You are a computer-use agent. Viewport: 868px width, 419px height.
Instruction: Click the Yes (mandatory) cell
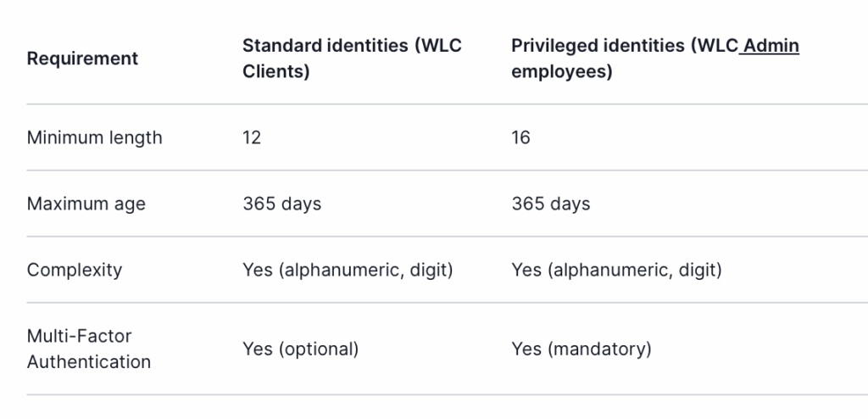point(581,349)
